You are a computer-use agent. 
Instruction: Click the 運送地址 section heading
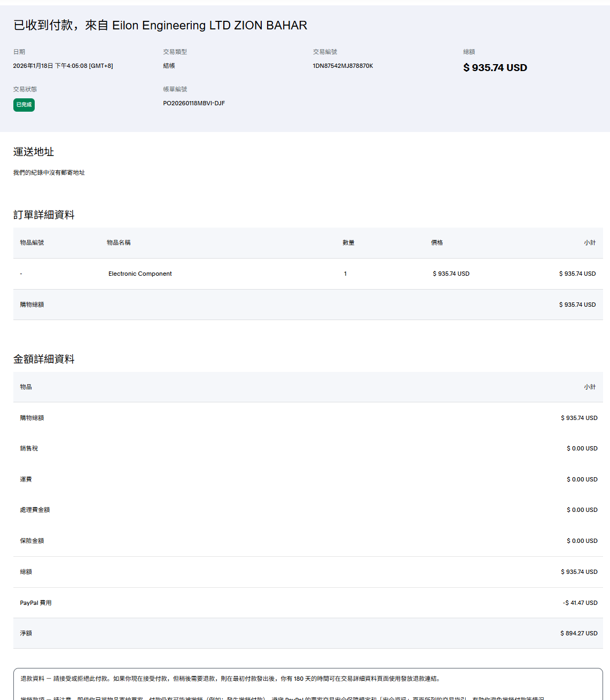tap(34, 152)
